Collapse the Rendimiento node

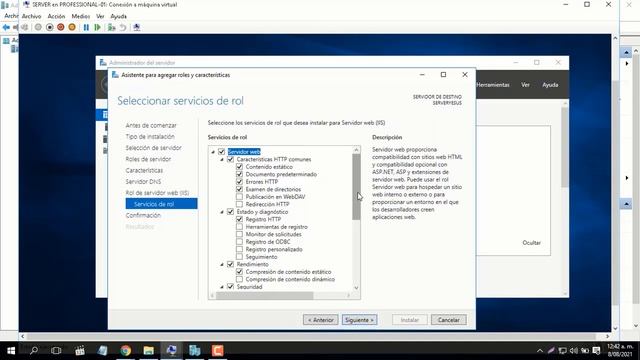coord(222,264)
